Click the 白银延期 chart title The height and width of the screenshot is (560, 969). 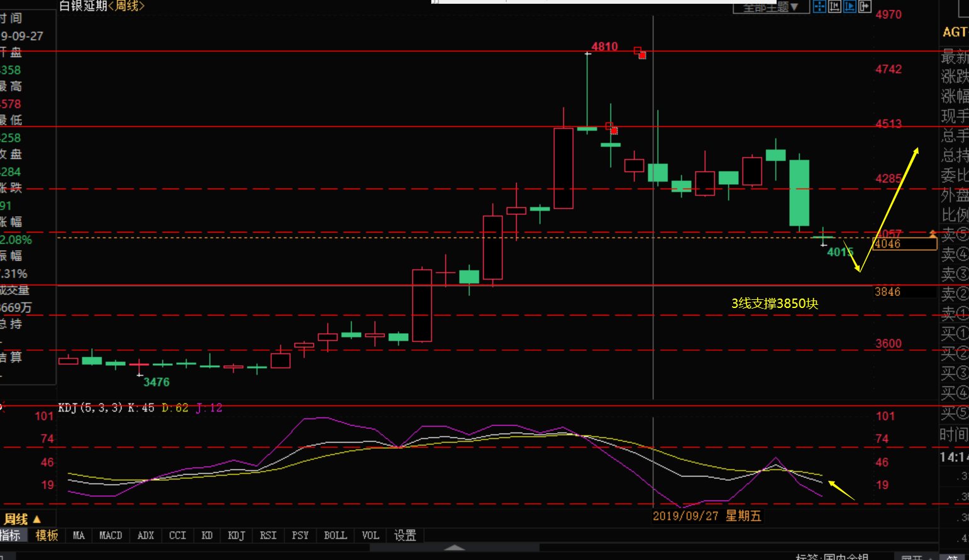tap(83, 6)
